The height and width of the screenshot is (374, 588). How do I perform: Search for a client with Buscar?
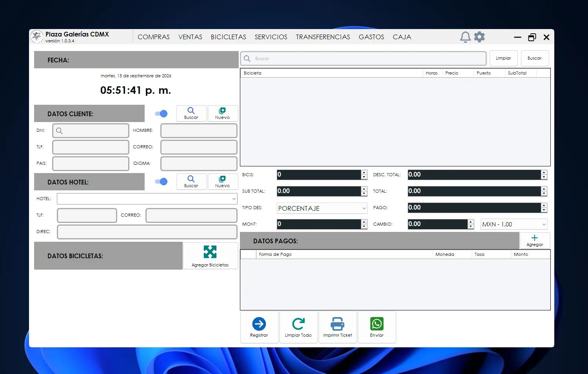pyautogui.click(x=191, y=113)
